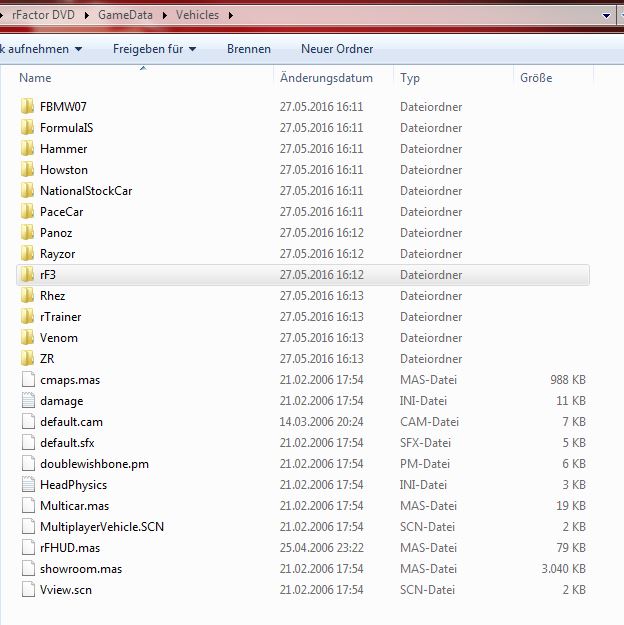The height and width of the screenshot is (625, 624).
Task: Select the damage INI file icon
Action: [x=27, y=401]
